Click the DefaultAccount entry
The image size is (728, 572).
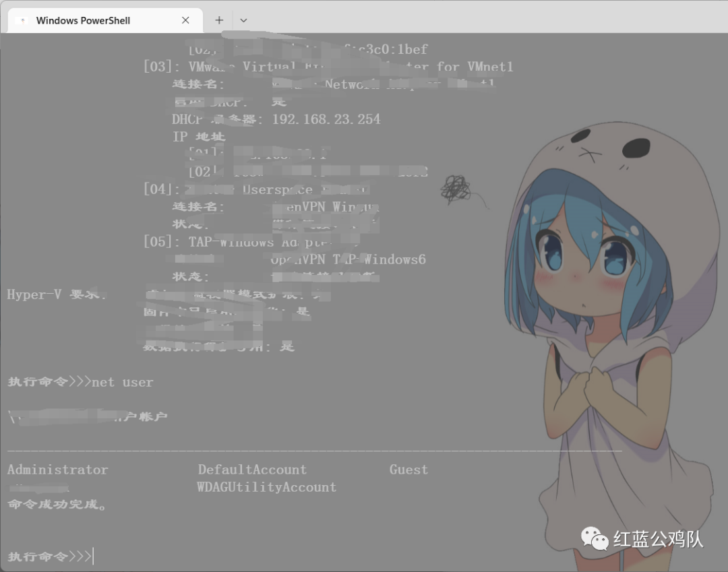pyautogui.click(x=252, y=470)
